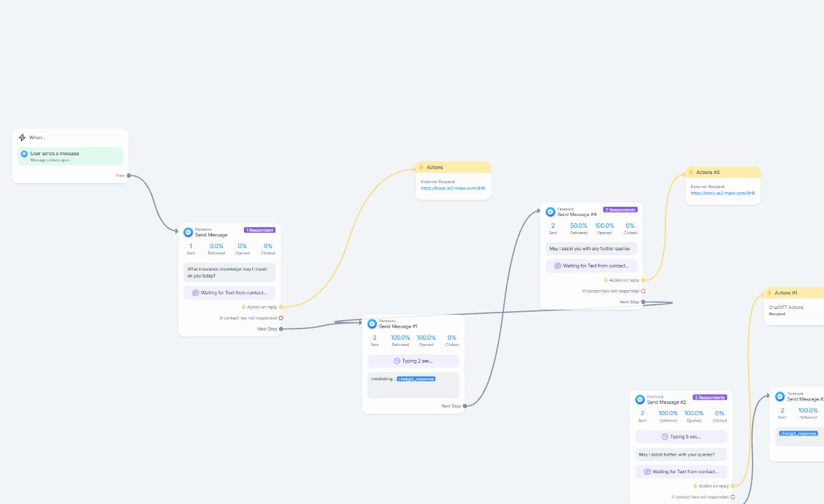Click the sparkle icon beside "Action on reply" in the first Send Message node

coord(243,307)
